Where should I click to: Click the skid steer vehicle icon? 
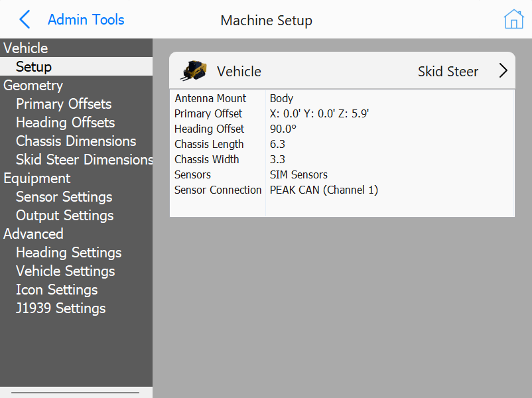[x=194, y=71]
